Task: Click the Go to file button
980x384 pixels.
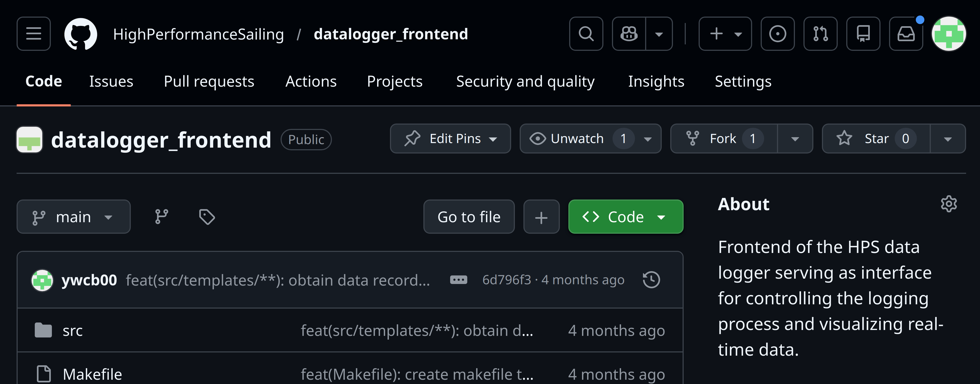Action: coord(469,217)
